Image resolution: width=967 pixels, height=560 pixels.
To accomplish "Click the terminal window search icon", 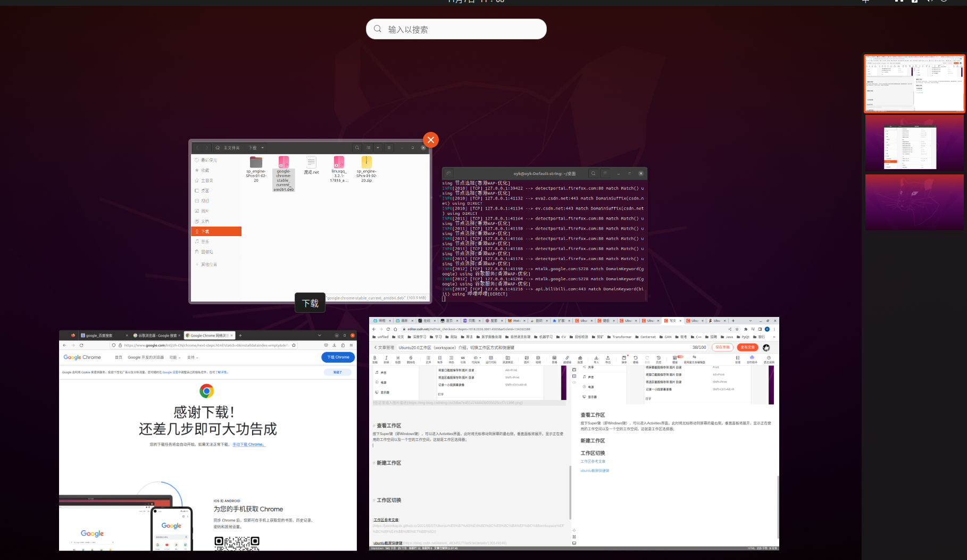I will [x=593, y=173].
